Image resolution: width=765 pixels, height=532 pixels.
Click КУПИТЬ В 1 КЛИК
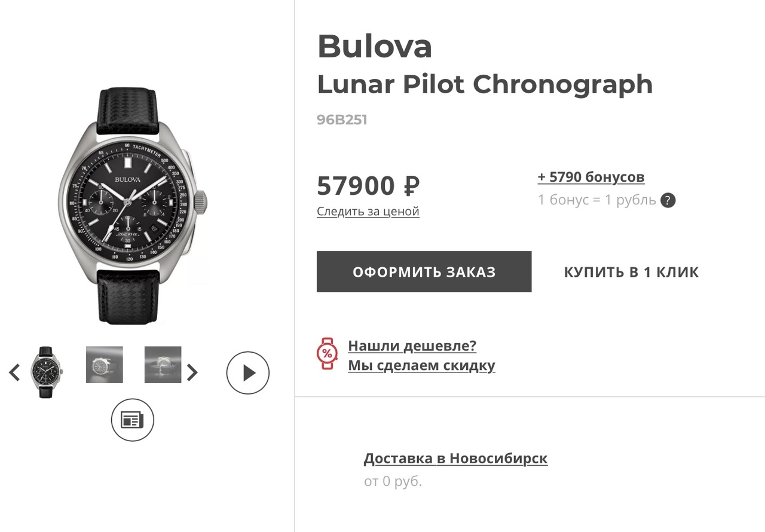[631, 272]
